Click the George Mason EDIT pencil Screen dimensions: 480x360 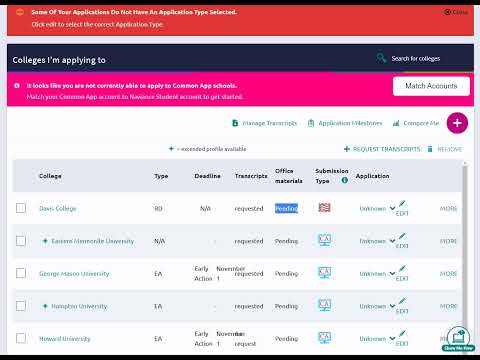pos(402,273)
